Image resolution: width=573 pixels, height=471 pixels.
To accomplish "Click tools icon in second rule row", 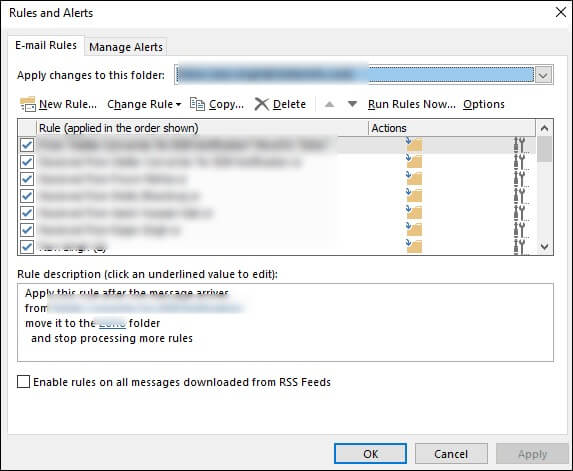I will tap(520, 162).
